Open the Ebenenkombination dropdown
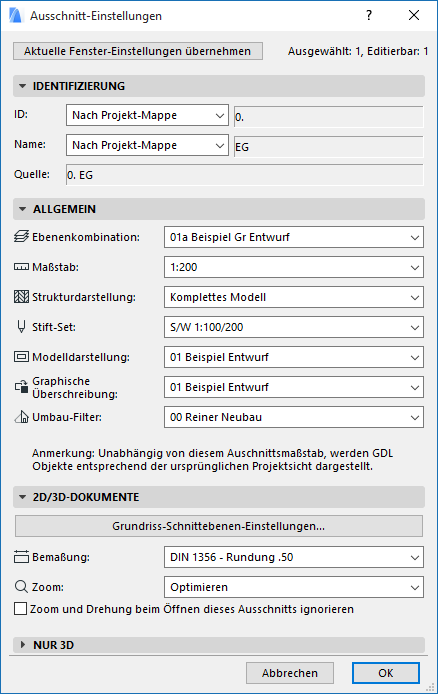Screen dimensions: 438x694 tap(294, 237)
